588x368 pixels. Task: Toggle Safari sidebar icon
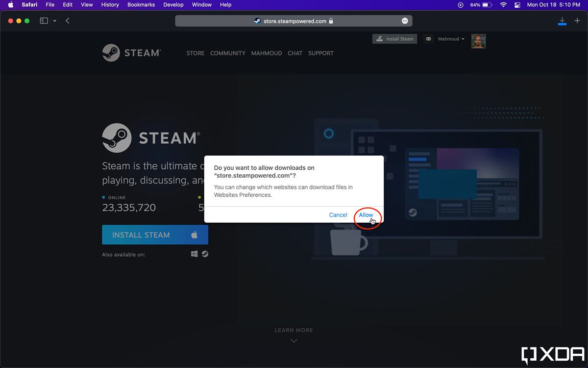(x=44, y=21)
